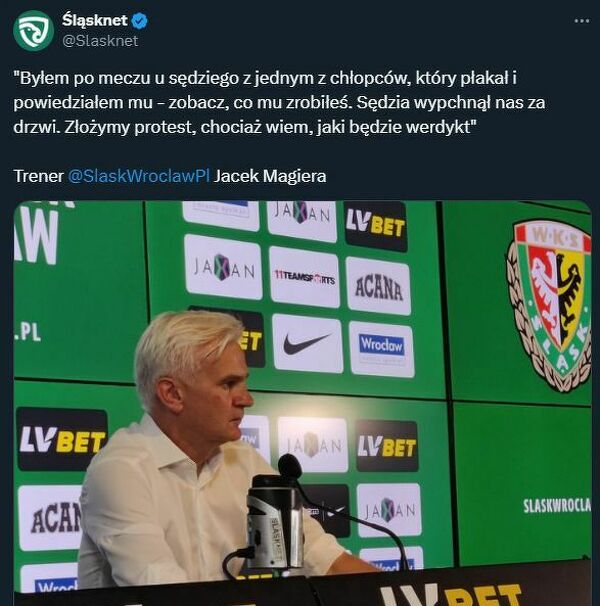The width and height of the screenshot is (600, 606).
Task: Click the blue Wroclaw tile beside Nike
Action: point(382,350)
